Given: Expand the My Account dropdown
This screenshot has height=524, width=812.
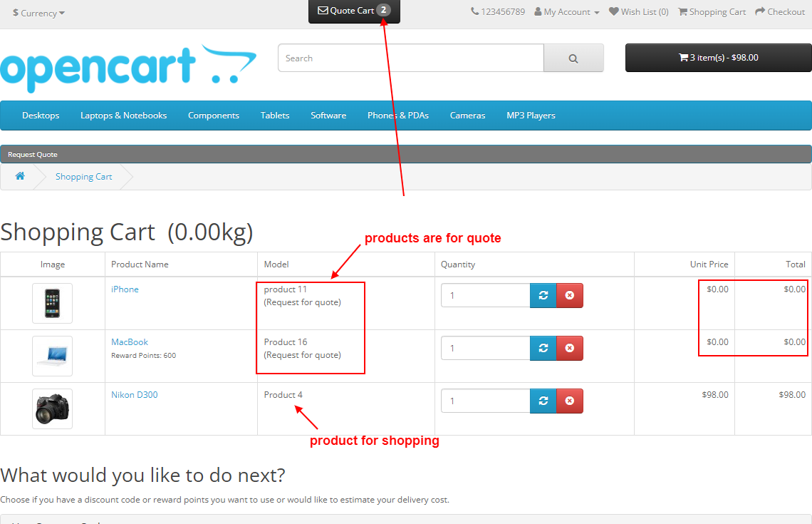Looking at the screenshot, I should (x=566, y=11).
